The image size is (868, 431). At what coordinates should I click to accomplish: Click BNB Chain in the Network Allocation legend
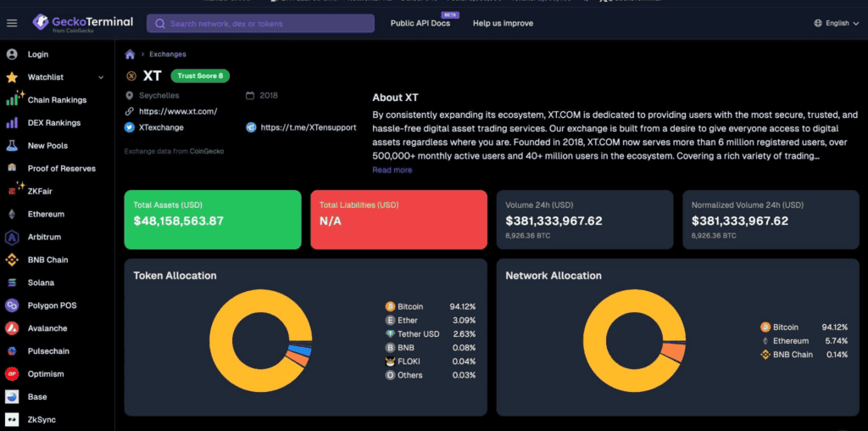(x=793, y=355)
